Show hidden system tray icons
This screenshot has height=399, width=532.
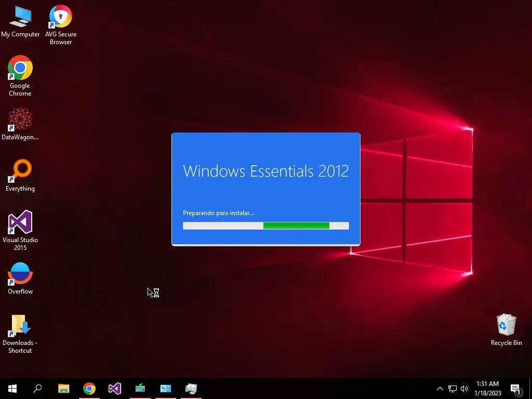tap(440, 389)
